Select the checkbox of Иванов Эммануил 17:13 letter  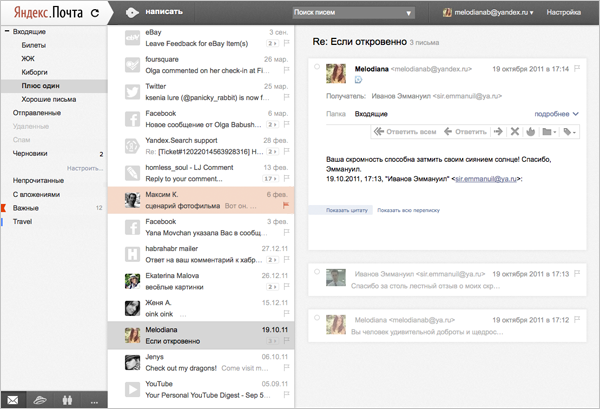tap(317, 272)
